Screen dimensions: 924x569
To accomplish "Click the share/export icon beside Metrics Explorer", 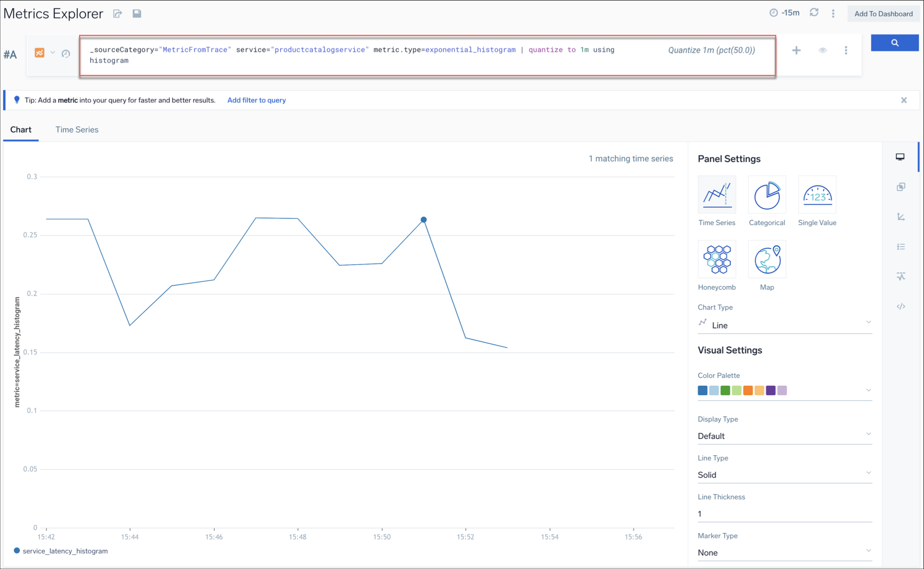I will click(117, 14).
